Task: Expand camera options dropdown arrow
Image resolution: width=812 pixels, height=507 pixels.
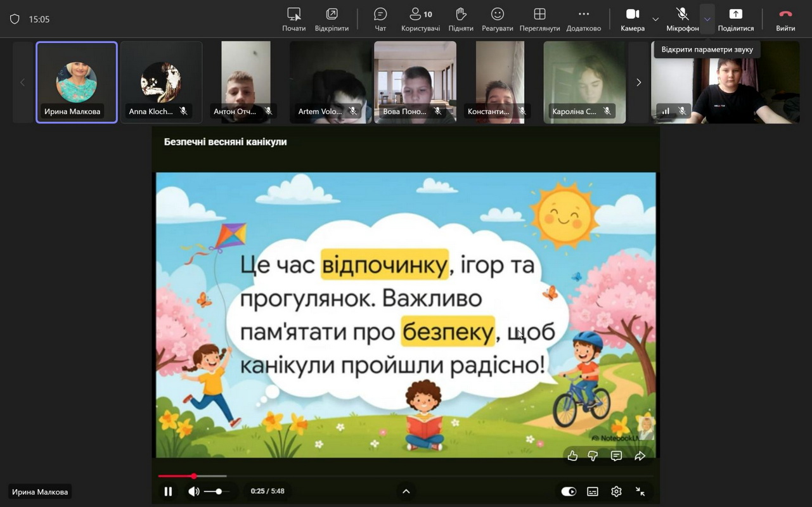Action: coord(655,19)
